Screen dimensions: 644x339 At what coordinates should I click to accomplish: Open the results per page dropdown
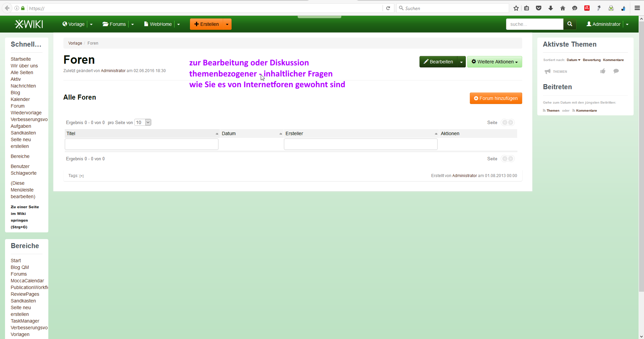[143, 122]
